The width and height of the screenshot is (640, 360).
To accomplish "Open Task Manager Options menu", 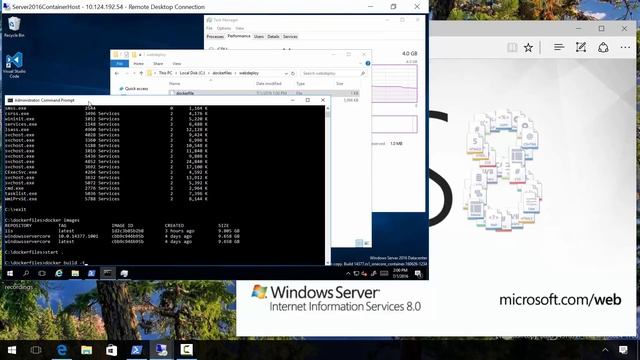I will coord(224,28).
